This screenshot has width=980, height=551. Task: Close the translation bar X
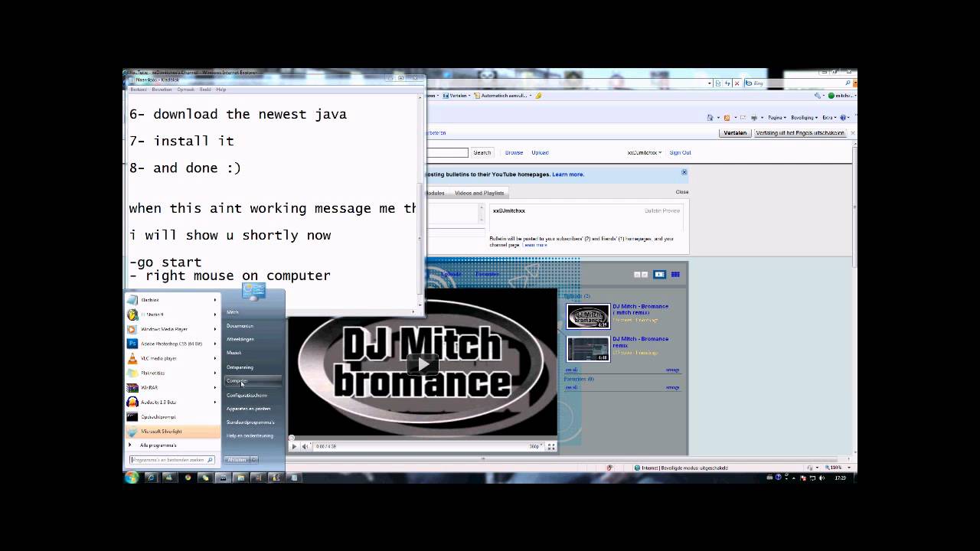pos(853,132)
